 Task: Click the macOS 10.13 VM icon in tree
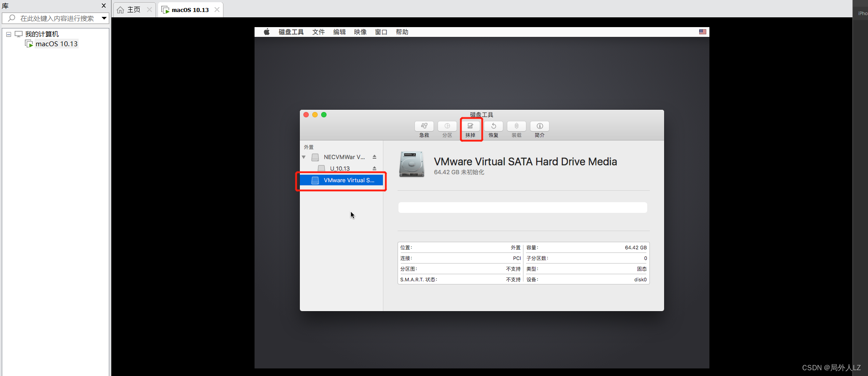tap(29, 44)
